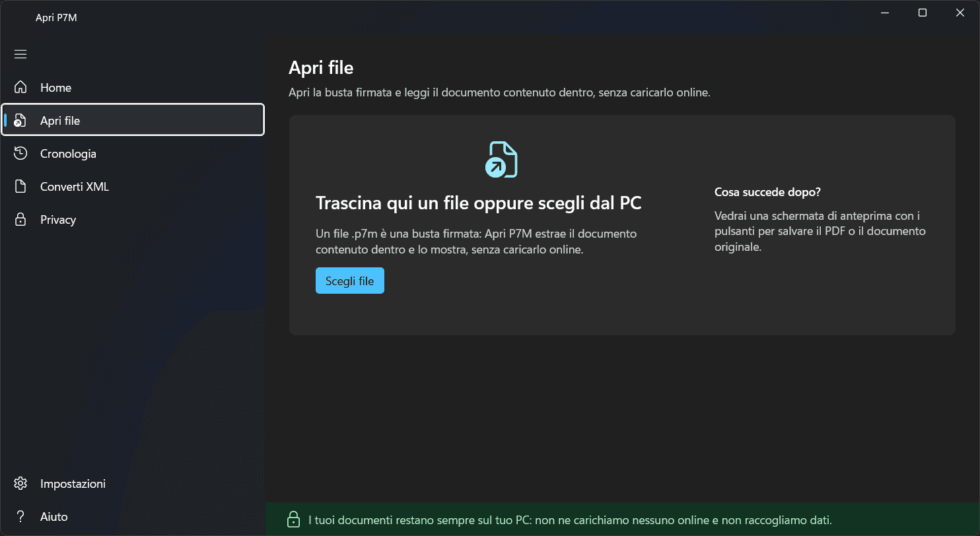The height and width of the screenshot is (536, 980).
Task: Open the Aiuto help page
Action: [x=133, y=516]
